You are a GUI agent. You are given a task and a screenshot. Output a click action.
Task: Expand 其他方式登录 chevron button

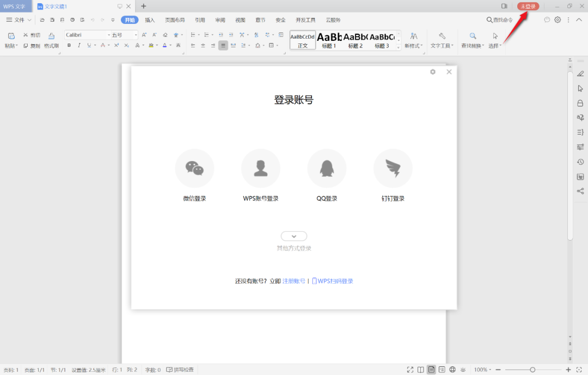294,236
